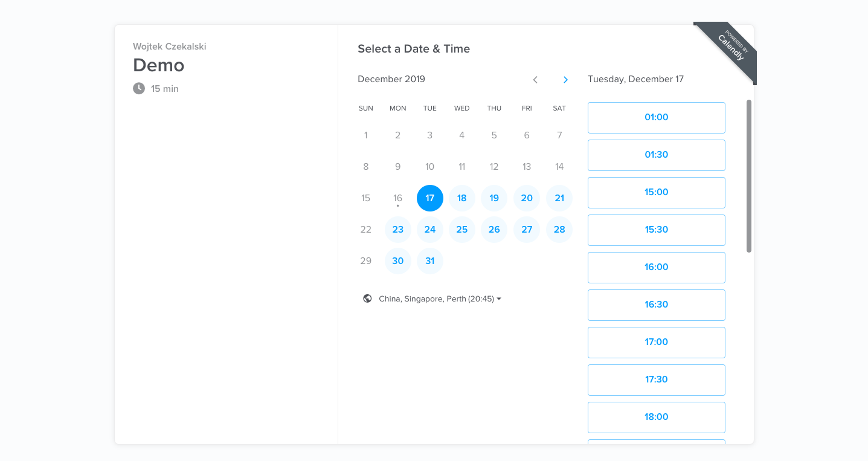Click the time slots scrollbar
Image resolution: width=868 pixels, height=461 pixels.
pos(749,176)
